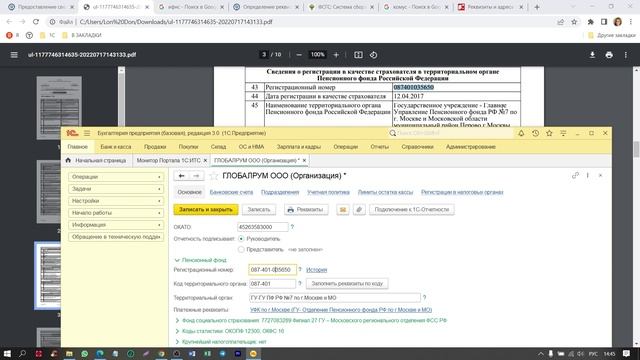Close the ГЛОБАЛРУМ ООО tab
The image size is (640, 360).
click(304, 160)
